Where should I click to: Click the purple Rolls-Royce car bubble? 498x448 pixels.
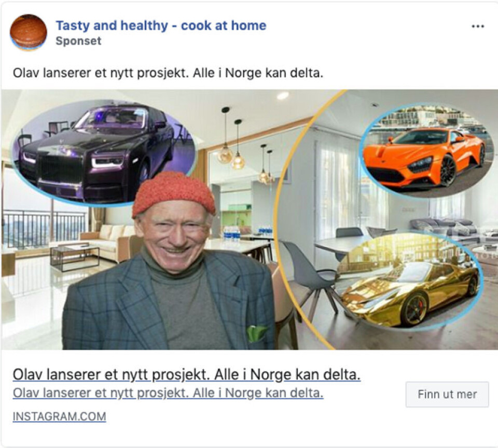point(104,153)
